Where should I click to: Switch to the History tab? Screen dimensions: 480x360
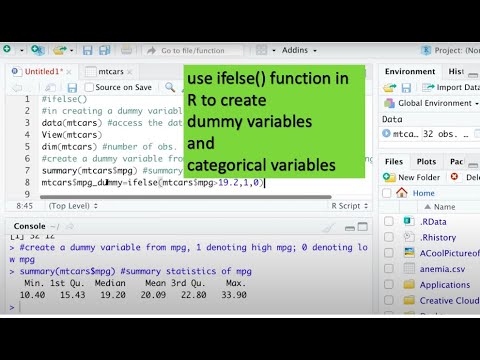[x=456, y=72]
